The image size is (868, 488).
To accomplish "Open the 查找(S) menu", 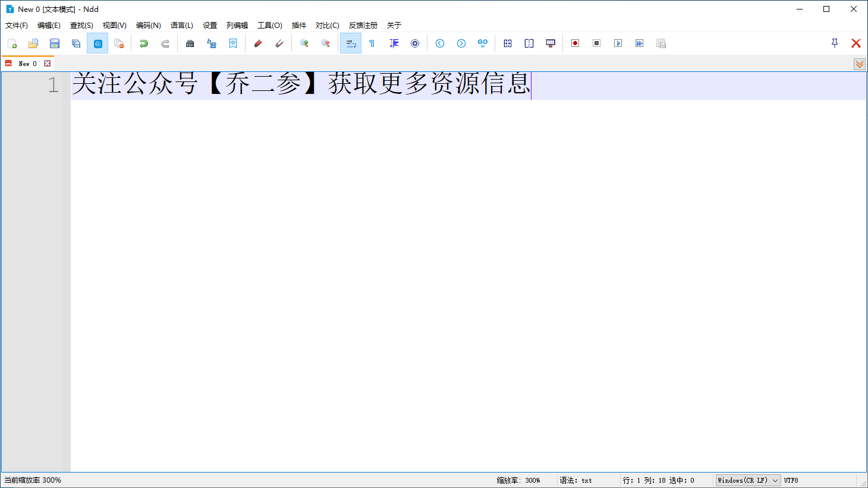I will 81,26.
